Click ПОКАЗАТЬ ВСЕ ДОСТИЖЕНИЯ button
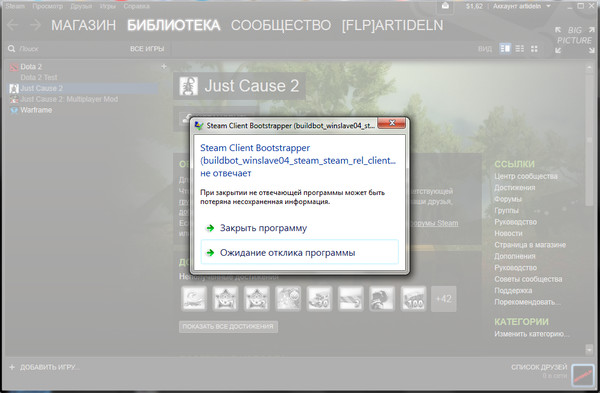Screen dimensions: 600x393 [228, 327]
